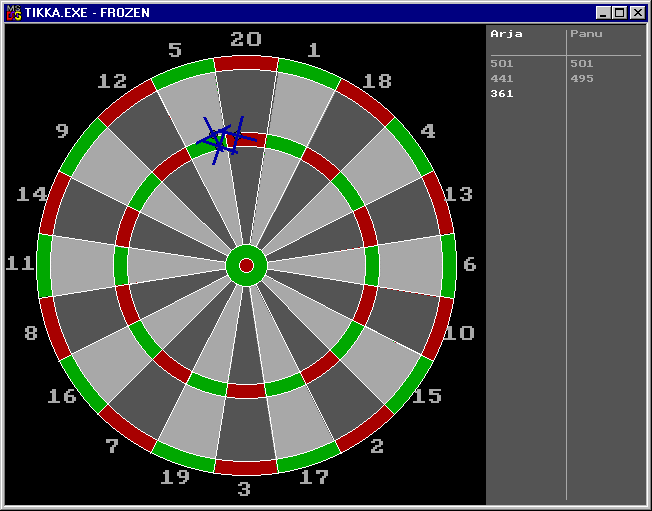Click the red double 18 segment
The height and width of the screenshot is (511, 652).
tap(365, 102)
